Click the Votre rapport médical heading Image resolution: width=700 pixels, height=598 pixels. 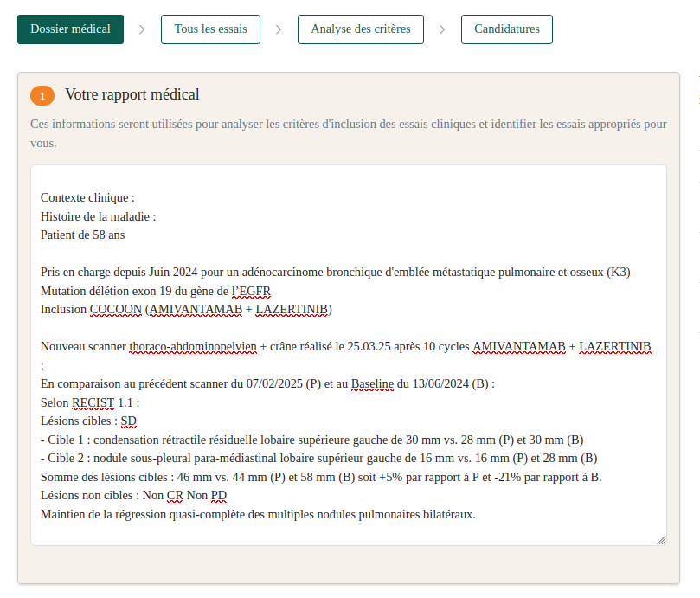pos(132,95)
